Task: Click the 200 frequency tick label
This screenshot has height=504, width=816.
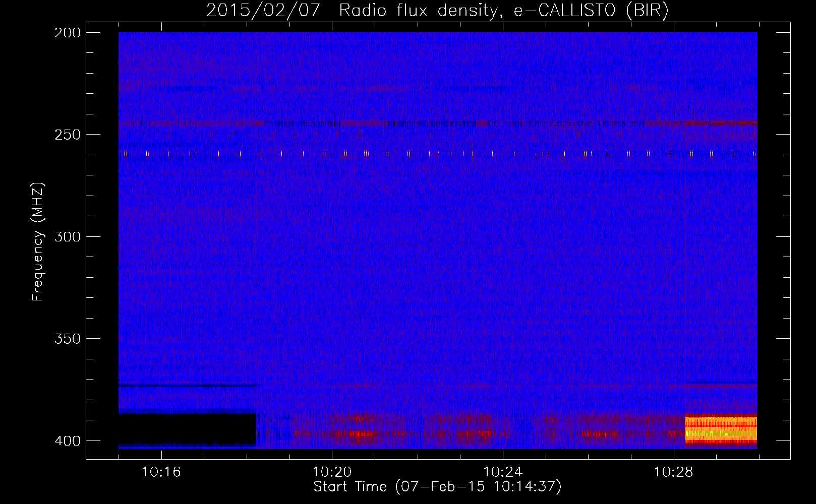Action: [68, 33]
